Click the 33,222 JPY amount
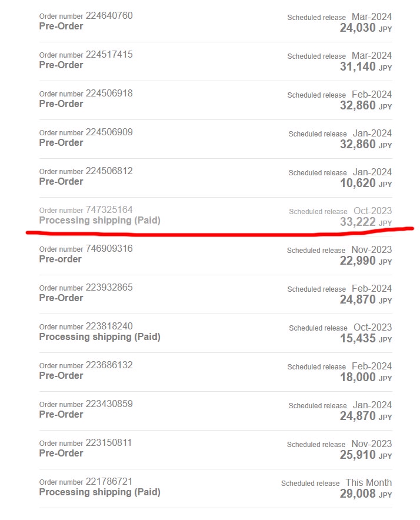 pos(366,222)
